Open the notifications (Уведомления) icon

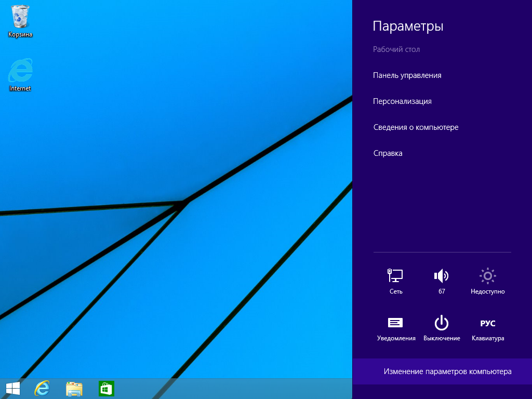point(396,328)
